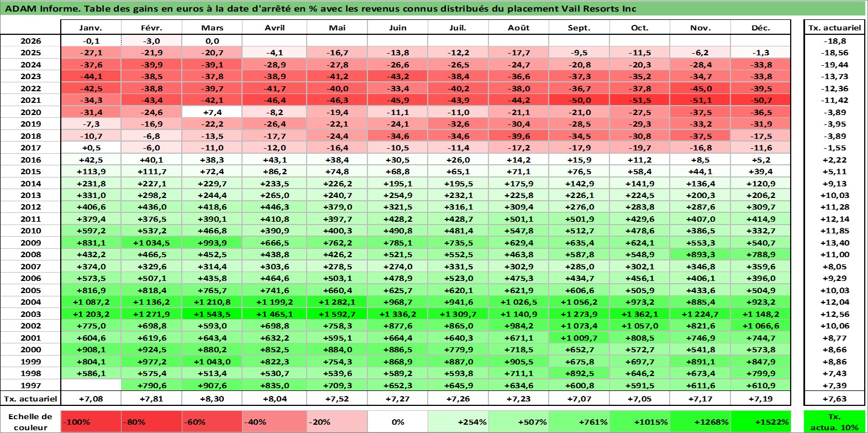This screenshot has width=868, height=433.
Task: Click bottom row value +7,19 under Déc.
Action: coord(761,399)
